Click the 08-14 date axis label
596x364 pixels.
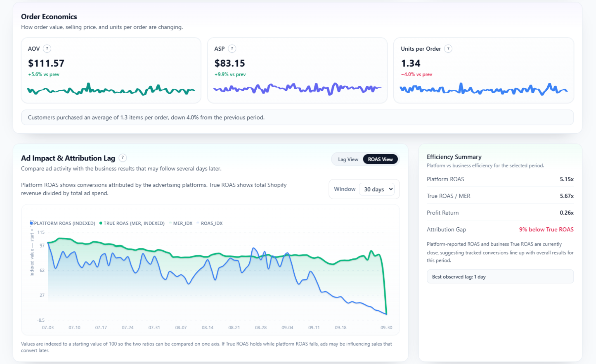208,328
